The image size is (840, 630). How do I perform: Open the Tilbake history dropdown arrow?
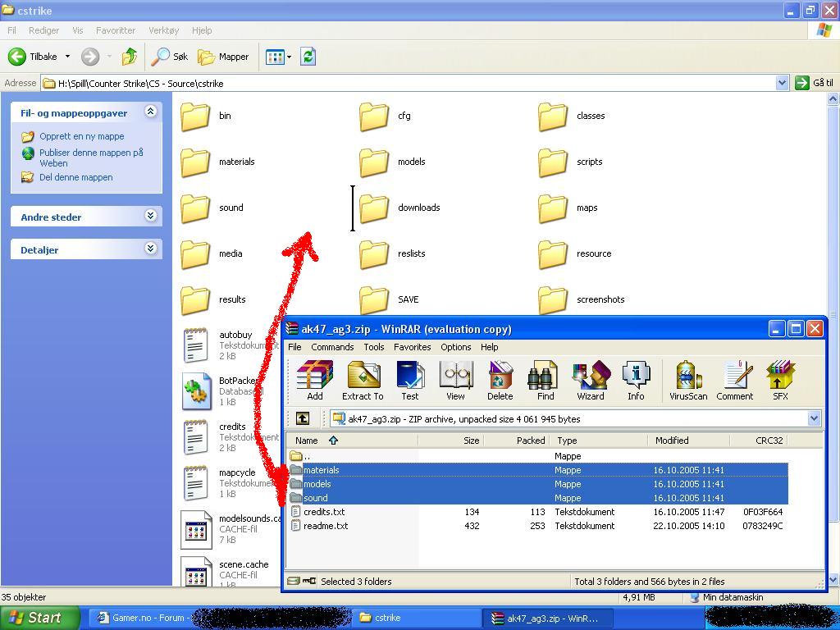click(x=67, y=57)
